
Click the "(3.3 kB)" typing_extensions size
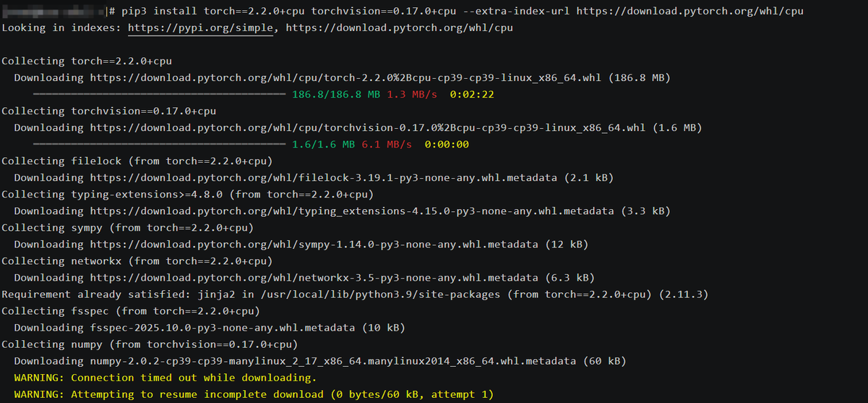(645, 211)
